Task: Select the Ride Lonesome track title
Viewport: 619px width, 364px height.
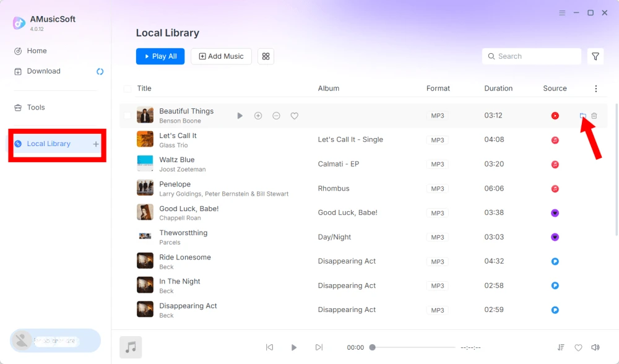Action: [184, 258]
